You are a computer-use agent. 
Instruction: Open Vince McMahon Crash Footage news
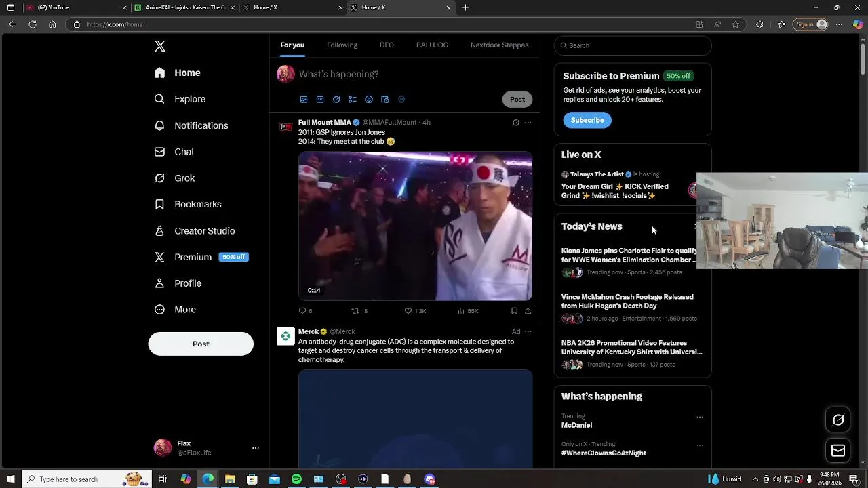click(x=633, y=308)
